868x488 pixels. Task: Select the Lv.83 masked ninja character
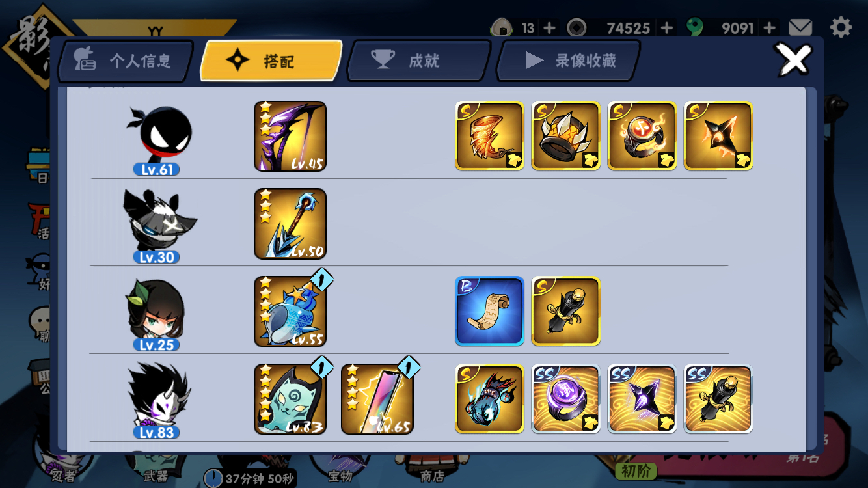[x=157, y=401]
